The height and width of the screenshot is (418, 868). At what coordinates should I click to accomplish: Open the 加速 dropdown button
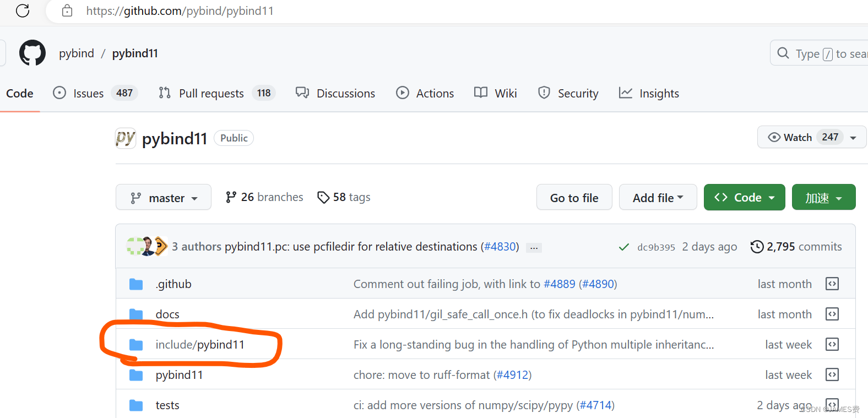tap(824, 197)
